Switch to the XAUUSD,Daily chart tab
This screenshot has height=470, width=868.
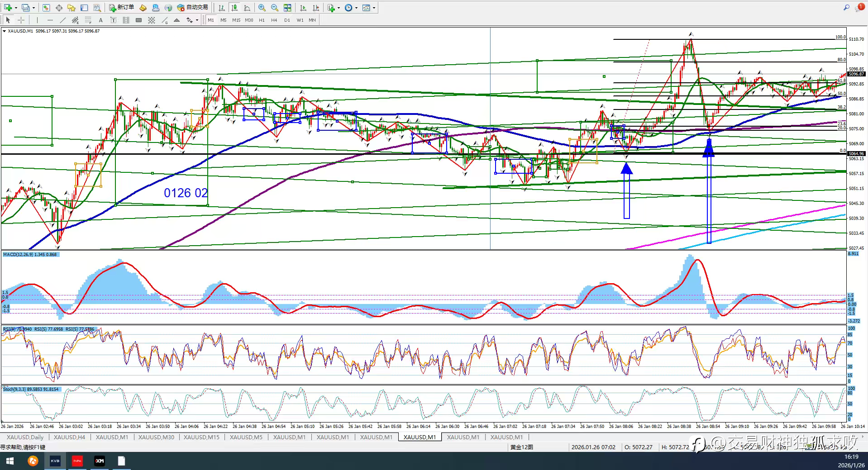25,437
